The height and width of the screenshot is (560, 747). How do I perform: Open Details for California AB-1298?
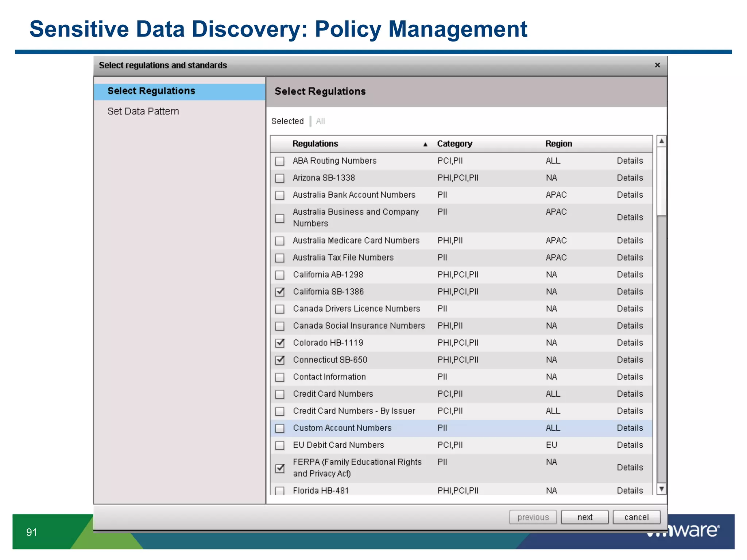[x=630, y=275]
